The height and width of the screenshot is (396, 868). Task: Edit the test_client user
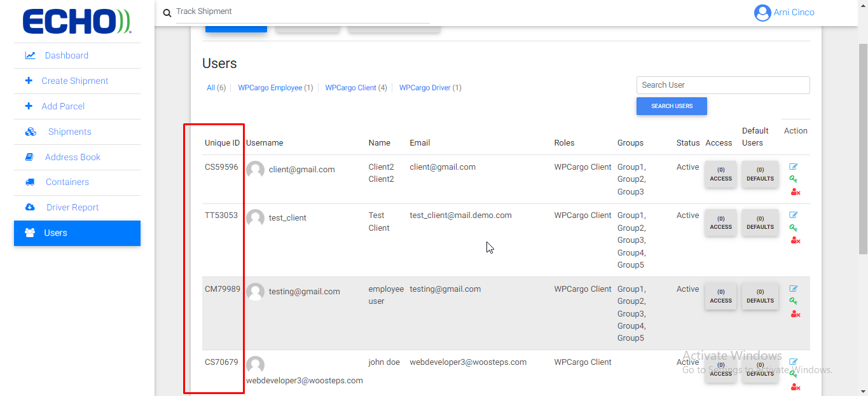(x=794, y=215)
